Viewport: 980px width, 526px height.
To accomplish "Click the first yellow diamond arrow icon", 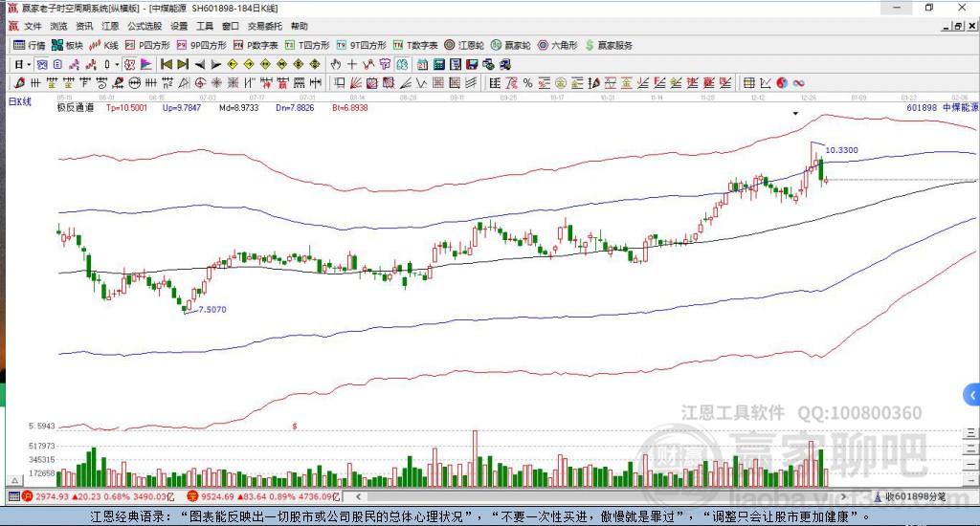I will coord(233,64).
